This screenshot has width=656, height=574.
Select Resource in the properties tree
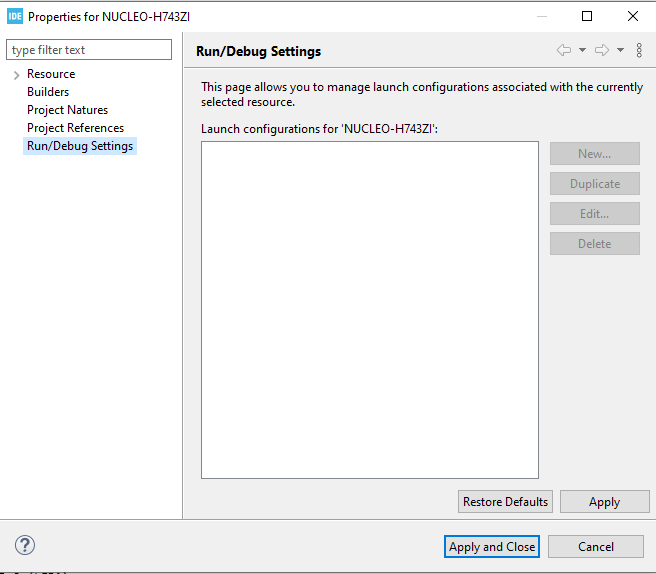51,74
